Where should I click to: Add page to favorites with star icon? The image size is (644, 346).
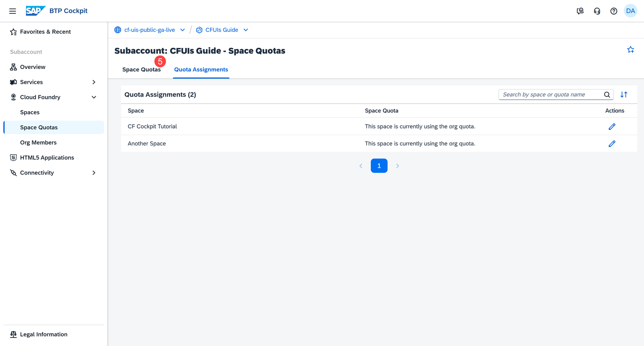631,50
